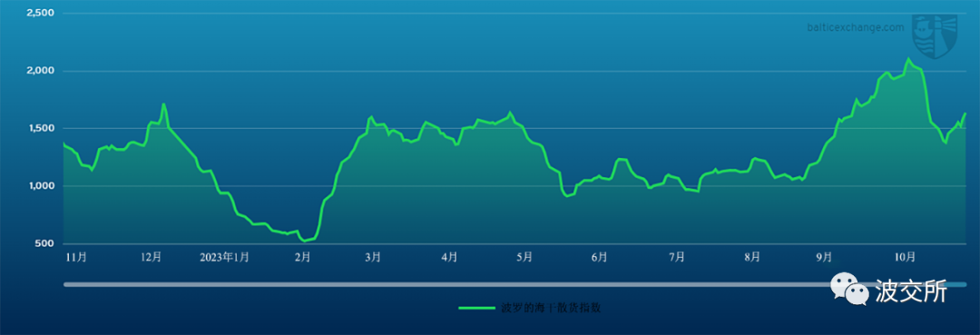Select the 12月 x-axis label
980x335 pixels.
coord(152,257)
